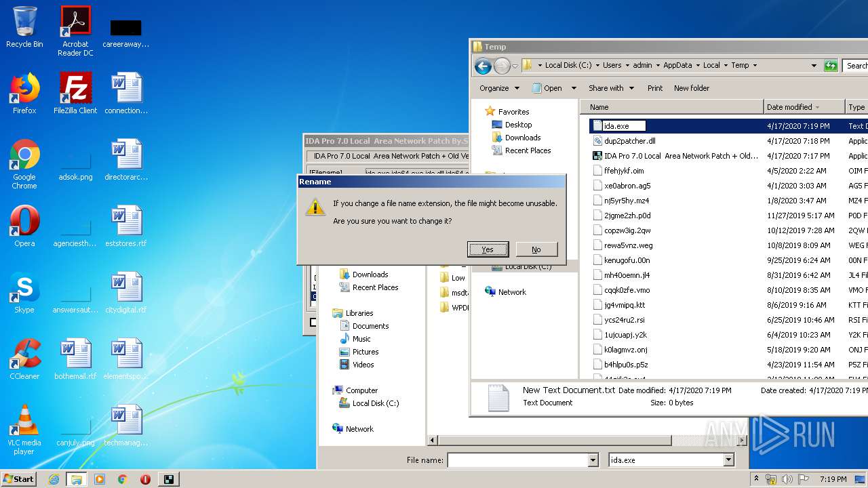Select the IDA Pro 7.0 Local Area Network Patch file
Image resolution: width=868 pixels, height=488 pixels.
pos(681,156)
